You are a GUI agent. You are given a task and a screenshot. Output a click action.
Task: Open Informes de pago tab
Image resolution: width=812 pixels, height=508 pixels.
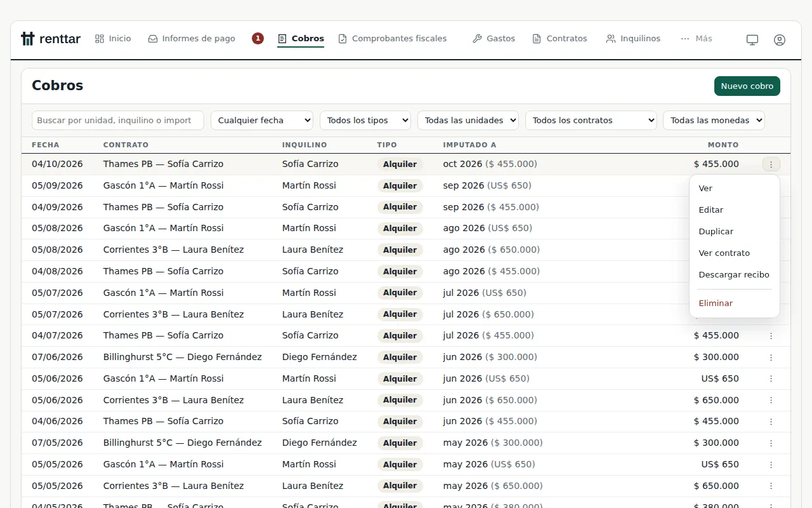[x=192, y=39]
